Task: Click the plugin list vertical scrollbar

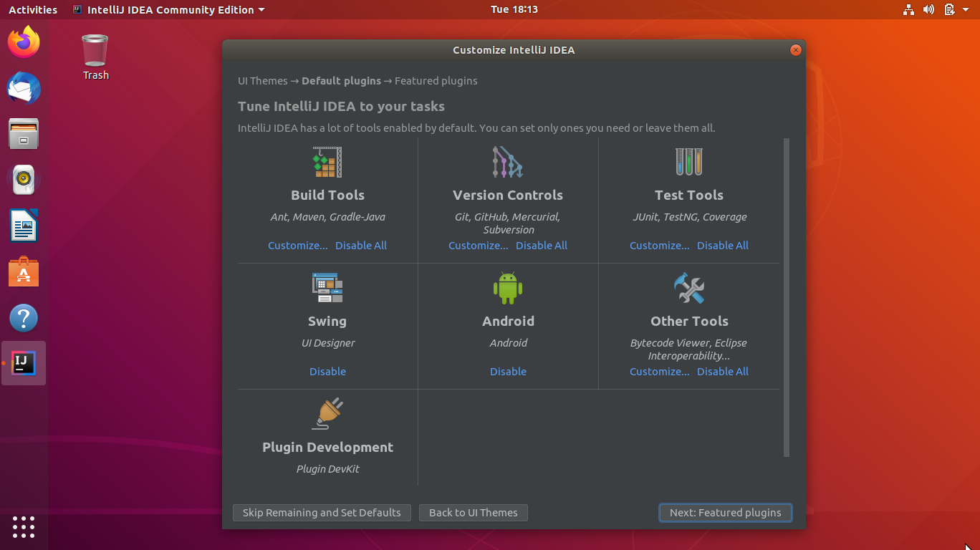Action: point(786,297)
